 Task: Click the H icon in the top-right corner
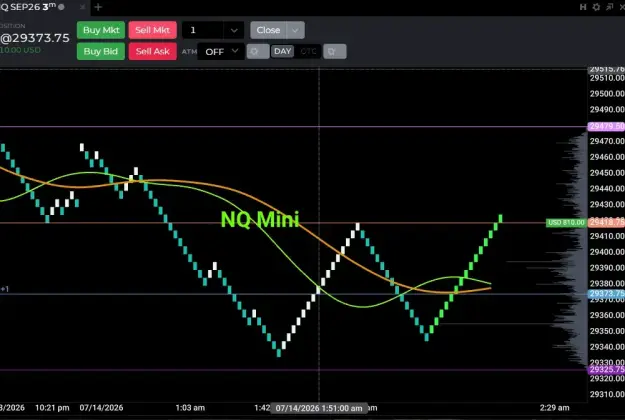point(583,7)
